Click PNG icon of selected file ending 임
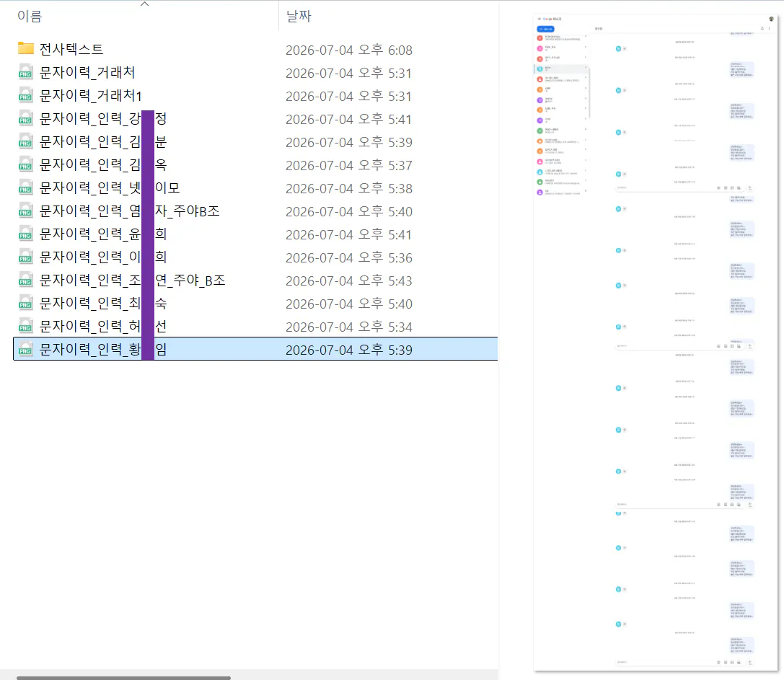This screenshot has height=680, width=784. click(25, 348)
